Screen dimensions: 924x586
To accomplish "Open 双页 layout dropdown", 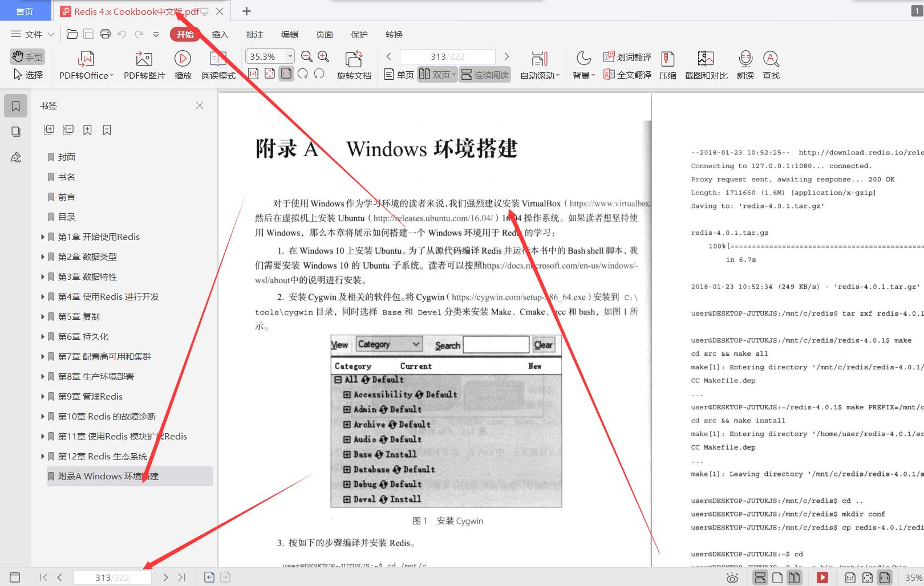I will pyautogui.click(x=453, y=75).
